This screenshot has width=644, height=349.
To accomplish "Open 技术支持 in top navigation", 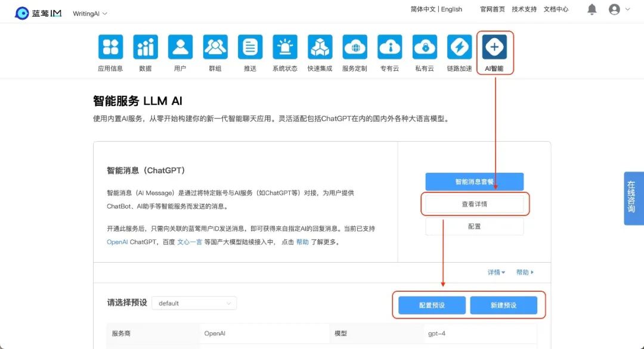I will click(x=524, y=9).
